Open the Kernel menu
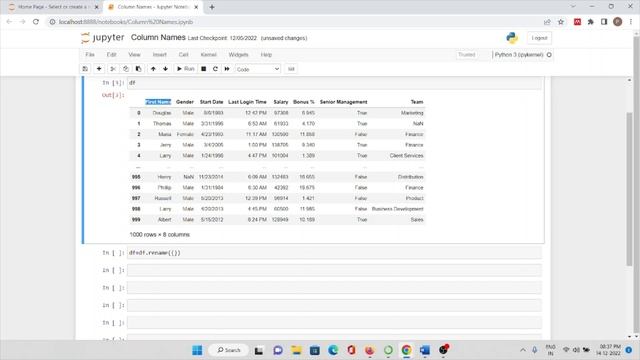640x360 pixels. tap(208, 55)
